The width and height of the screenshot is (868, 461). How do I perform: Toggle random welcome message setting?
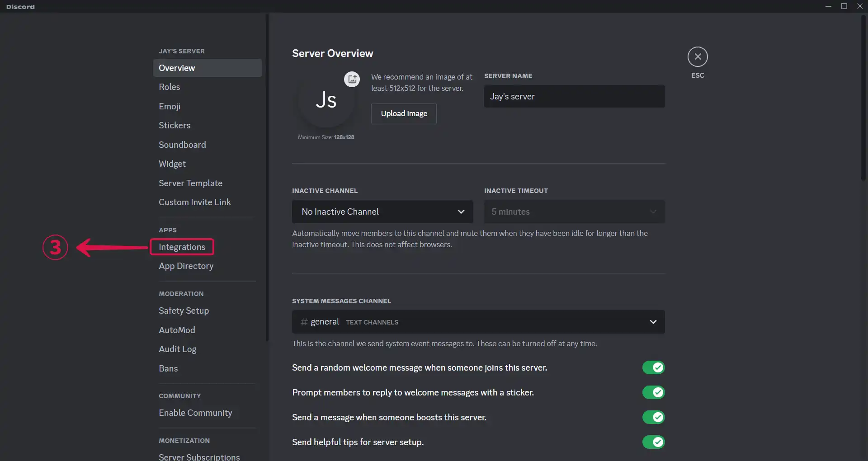653,367
